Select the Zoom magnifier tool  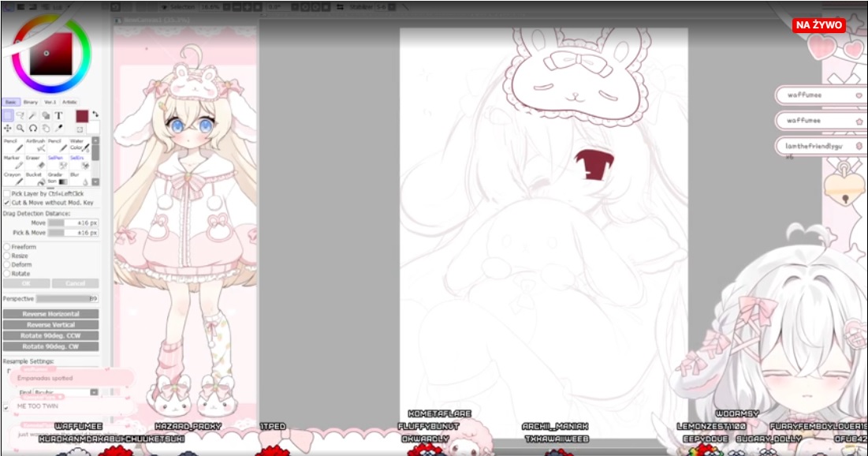tap(20, 128)
